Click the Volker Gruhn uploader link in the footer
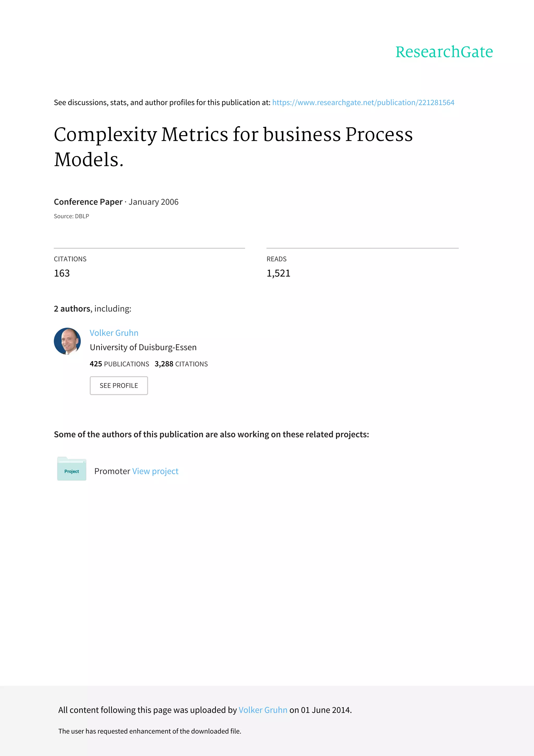 pyautogui.click(x=263, y=710)
